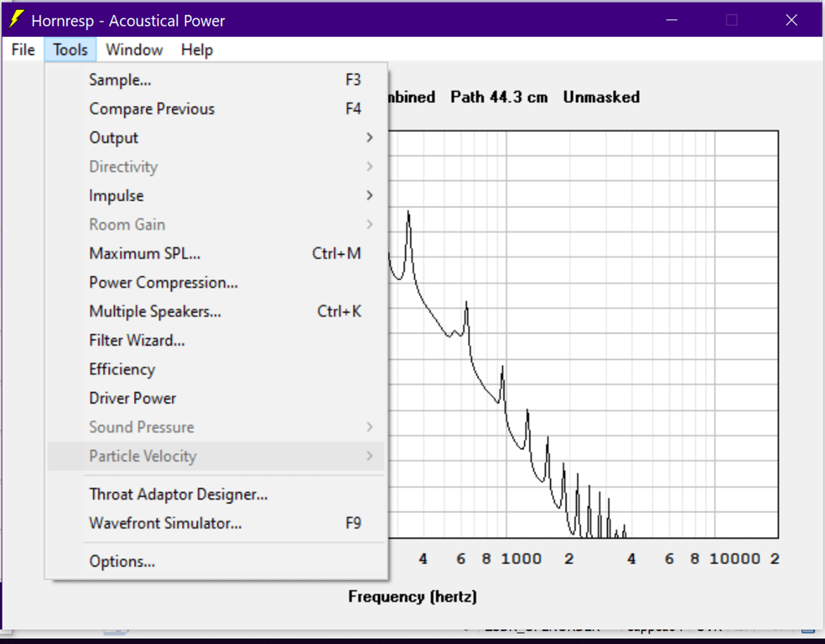Image resolution: width=825 pixels, height=644 pixels.
Task: Launch the Filter Wizard...
Action: pos(216,340)
